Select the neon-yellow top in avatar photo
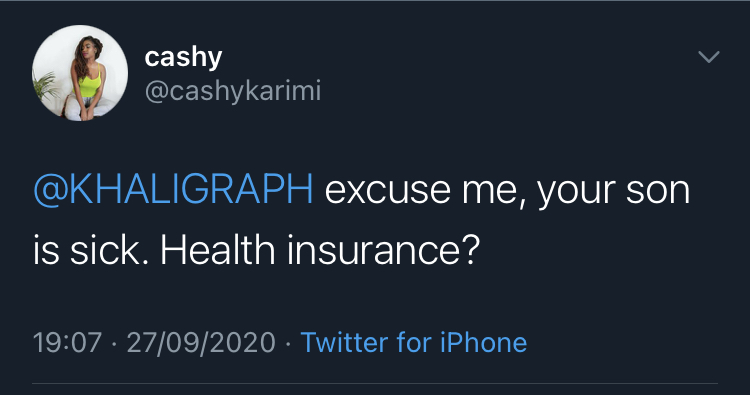Viewport: 750px width, 395px height. click(x=89, y=82)
